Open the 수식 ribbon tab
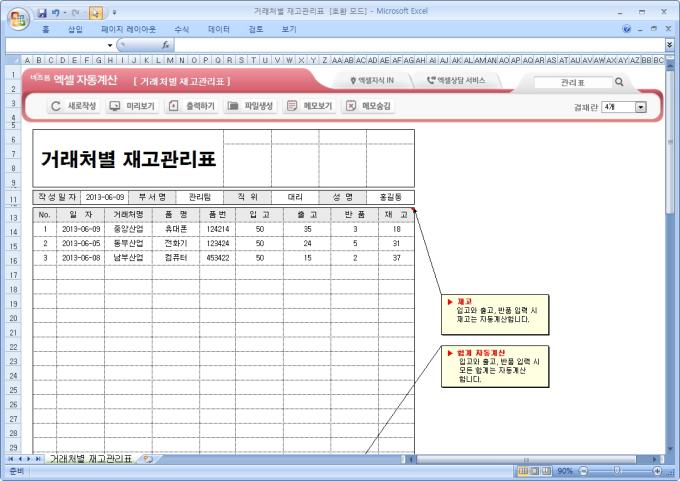The image size is (680, 481). click(181, 29)
